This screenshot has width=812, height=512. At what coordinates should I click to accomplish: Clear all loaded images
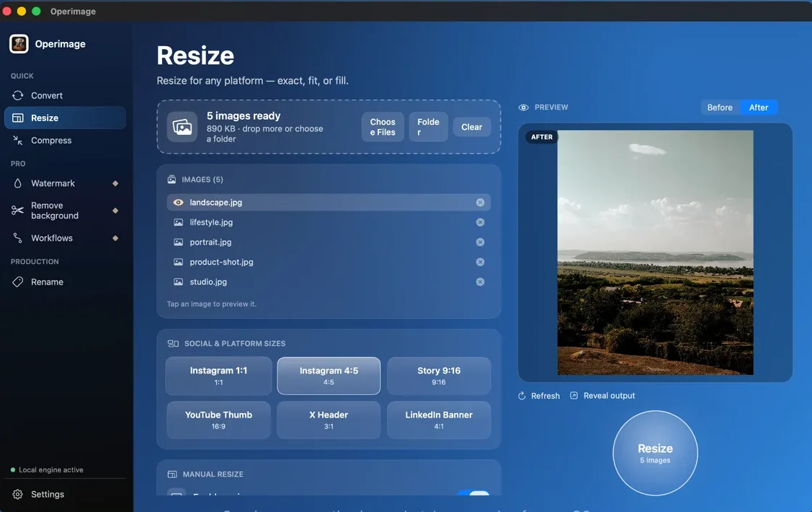pos(472,127)
